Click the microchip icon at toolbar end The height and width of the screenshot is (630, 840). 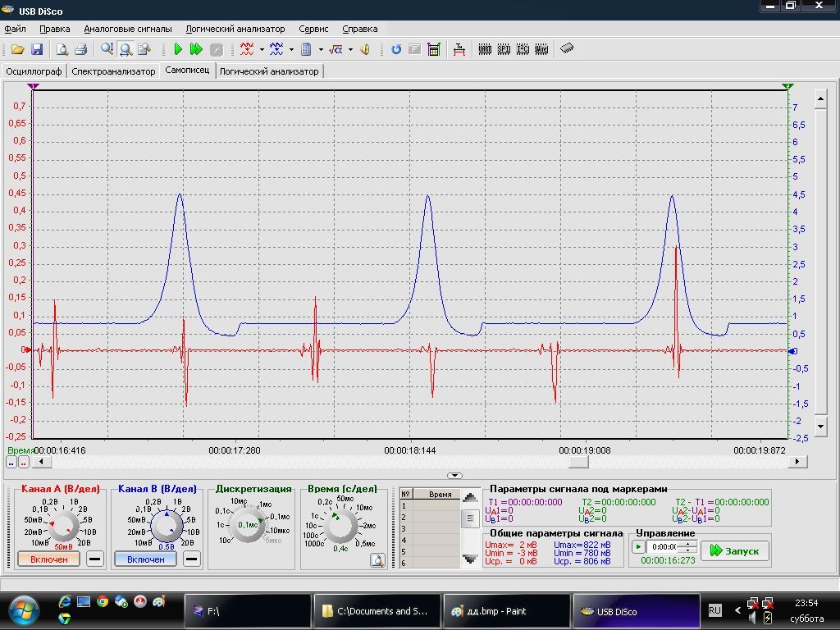click(x=567, y=48)
